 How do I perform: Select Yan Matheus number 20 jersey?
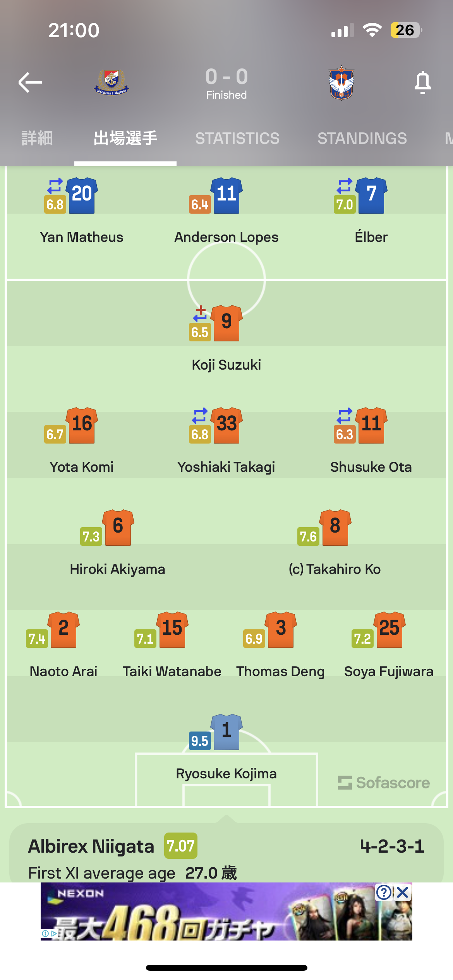pyautogui.click(x=82, y=195)
